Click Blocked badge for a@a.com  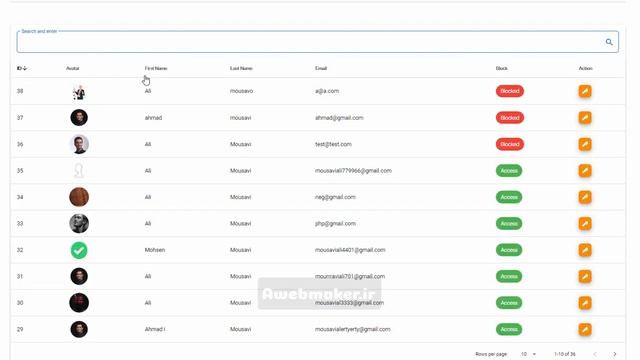click(510, 91)
